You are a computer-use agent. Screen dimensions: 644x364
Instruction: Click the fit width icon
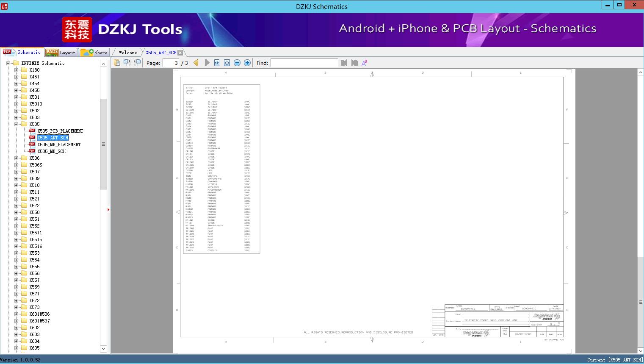point(217,63)
